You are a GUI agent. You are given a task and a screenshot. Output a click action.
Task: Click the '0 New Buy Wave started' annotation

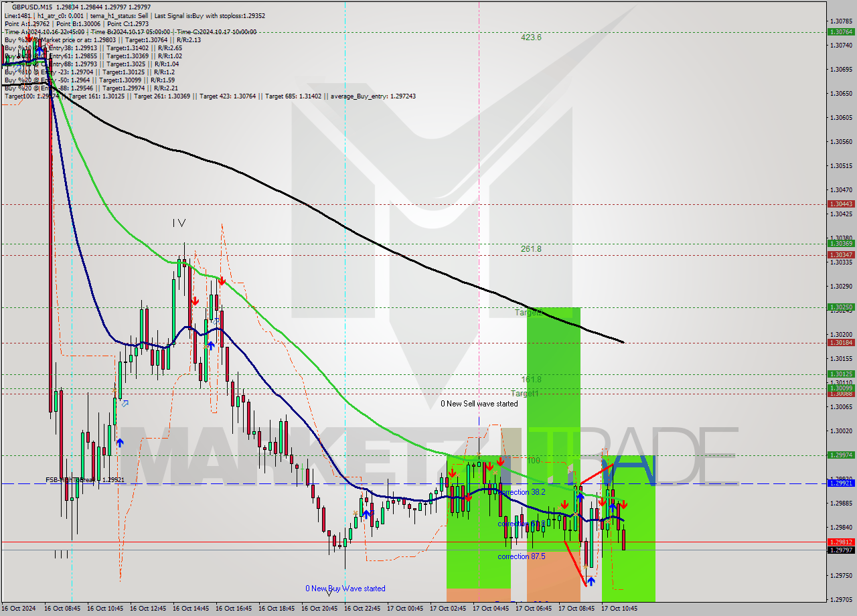tap(345, 589)
